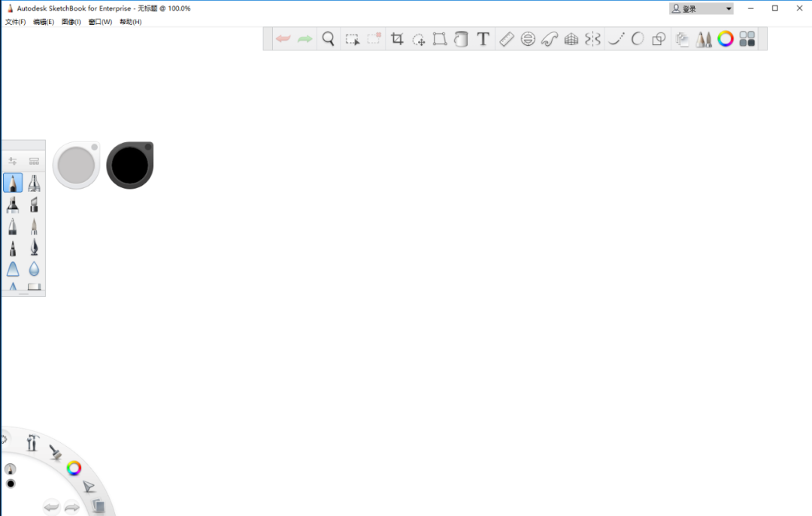The width and height of the screenshot is (812, 516).
Task: Select the Marker brush
Action: [x=13, y=205]
